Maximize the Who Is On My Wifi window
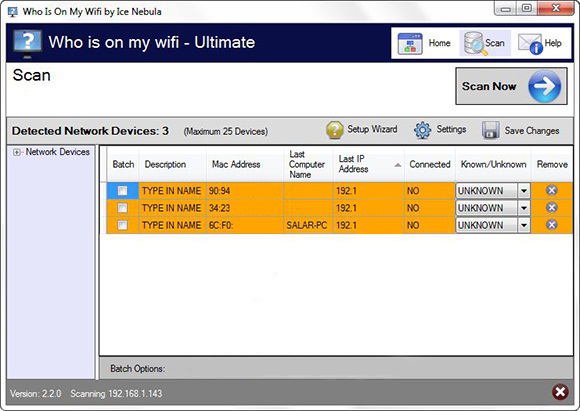The image size is (580, 411). 527,9
